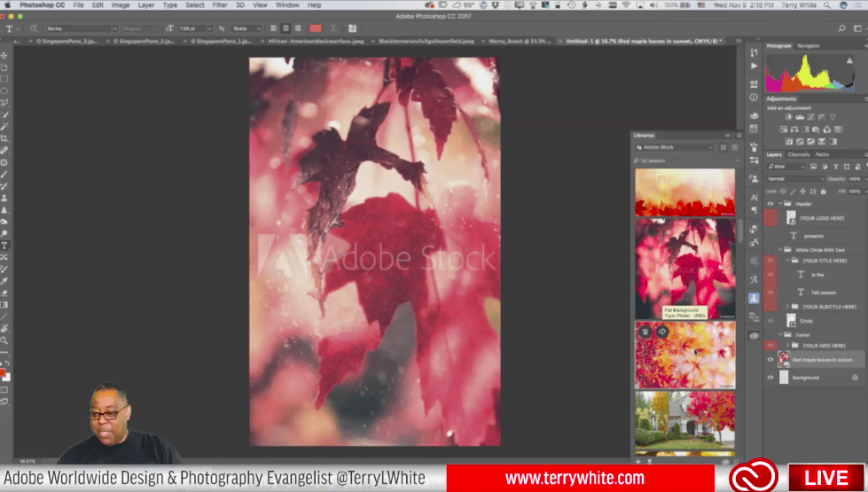Toggle visibility of the 'is the' text layer
Image resolution: width=868 pixels, height=492 pixels.
(770, 275)
